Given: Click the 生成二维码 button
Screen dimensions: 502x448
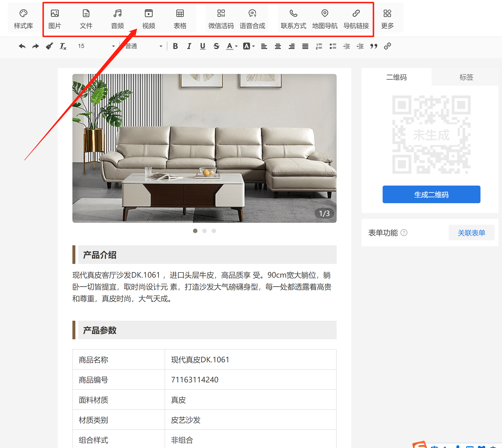Looking at the screenshot, I should click(x=431, y=194).
